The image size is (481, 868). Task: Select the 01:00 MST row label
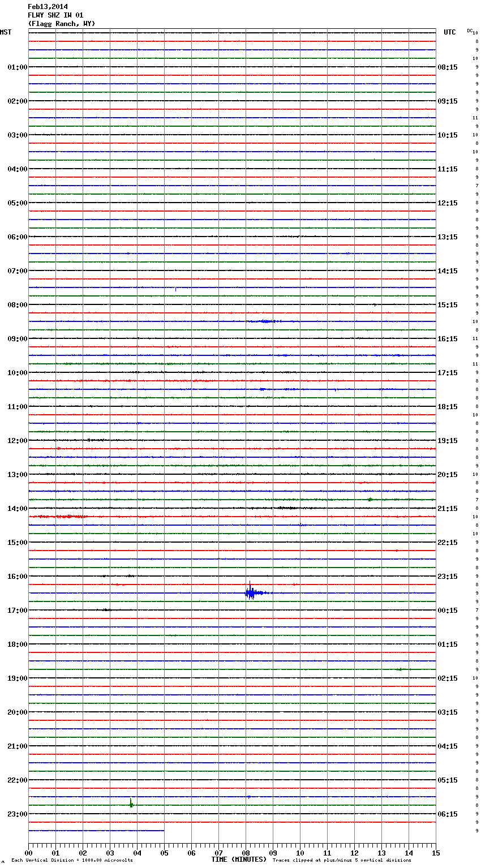pos(18,67)
